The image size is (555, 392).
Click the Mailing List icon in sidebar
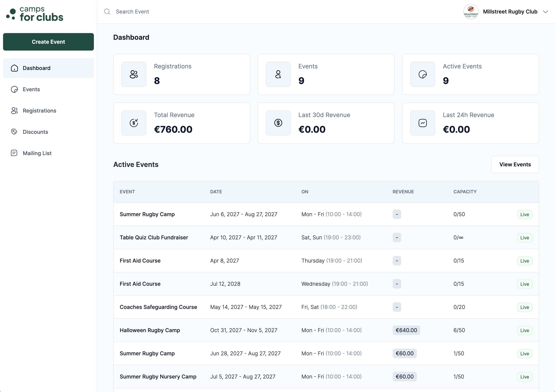coord(14,153)
